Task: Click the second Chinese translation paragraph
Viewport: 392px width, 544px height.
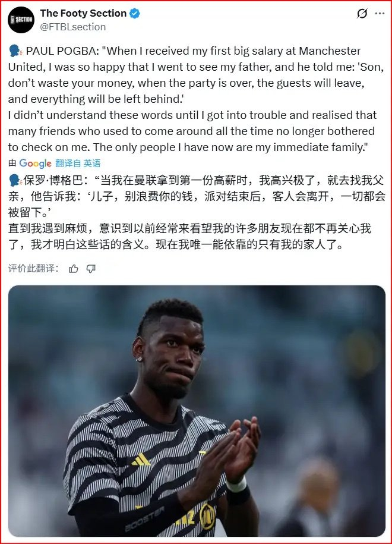Action: pos(189,237)
